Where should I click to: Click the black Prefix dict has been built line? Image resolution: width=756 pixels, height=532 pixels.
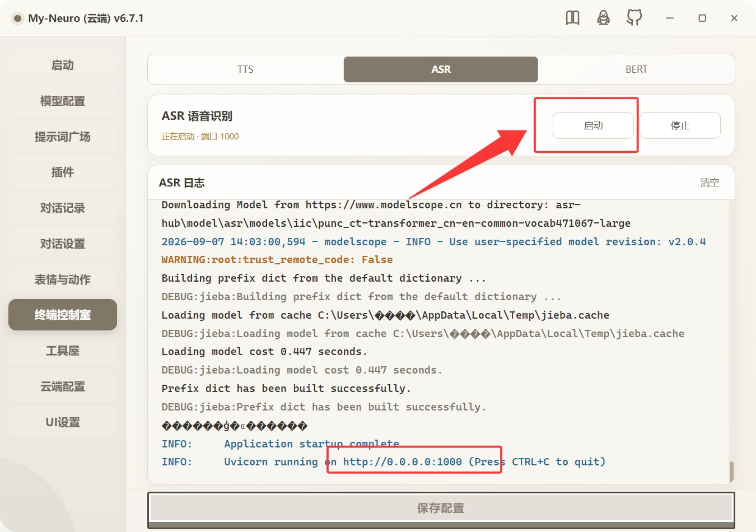click(286, 389)
